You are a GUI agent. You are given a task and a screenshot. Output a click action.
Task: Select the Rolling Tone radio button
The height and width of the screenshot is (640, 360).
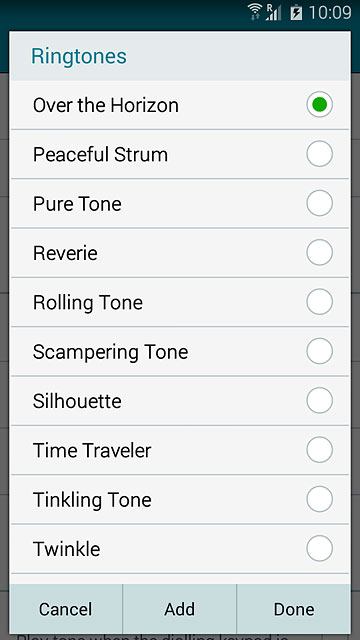click(x=320, y=302)
